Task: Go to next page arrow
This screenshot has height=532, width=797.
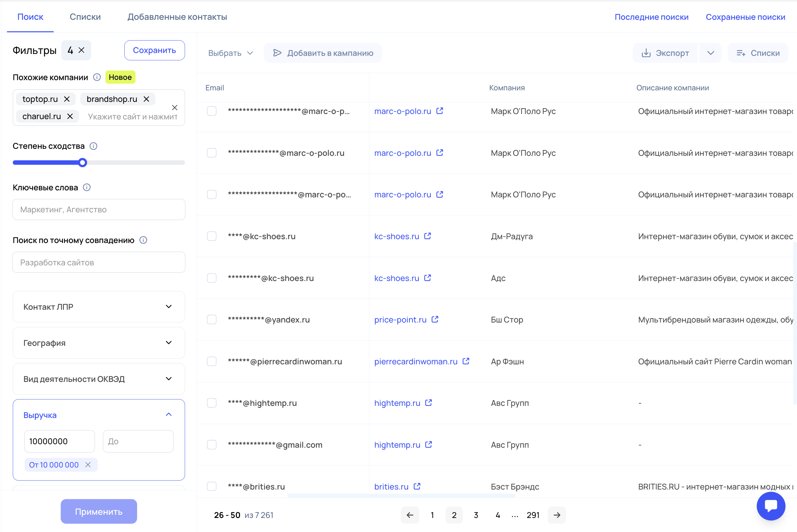Action: [557, 515]
